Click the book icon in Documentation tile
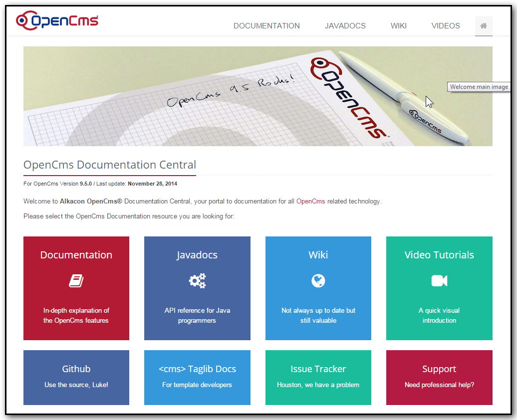 pyautogui.click(x=76, y=281)
